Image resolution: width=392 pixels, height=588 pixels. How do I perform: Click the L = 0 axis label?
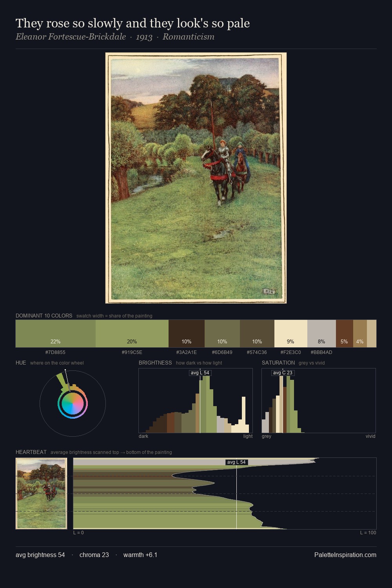(78, 533)
